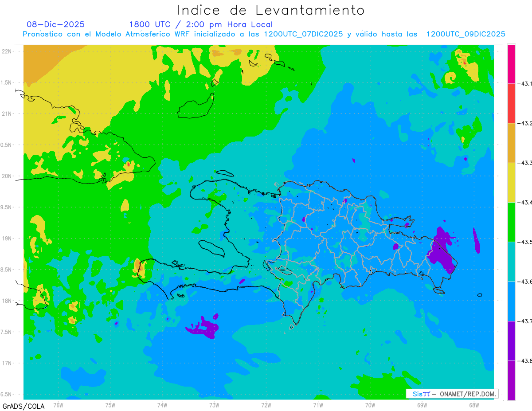Click the '68W' longitude label
This screenshot has height=411, width=532.
[x=473, y=405]
